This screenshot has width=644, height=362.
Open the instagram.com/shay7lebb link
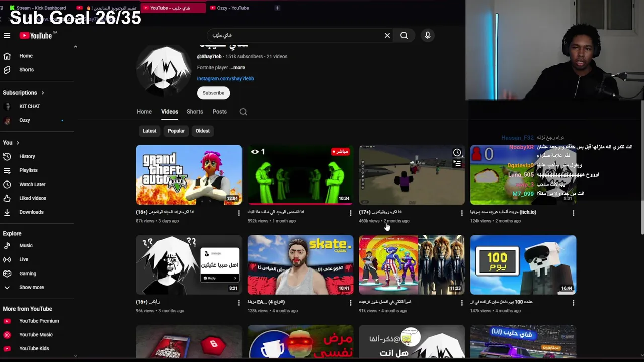pyautogui.click(x=225, y=79)
